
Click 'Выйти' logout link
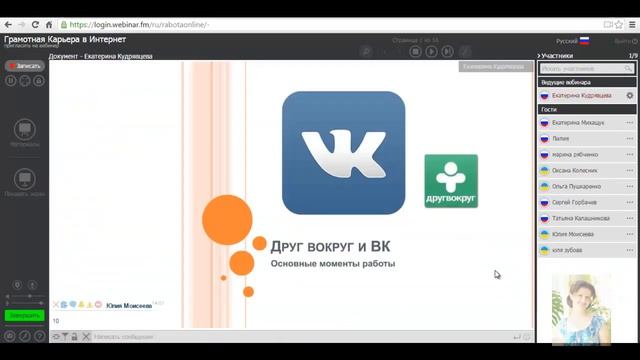pyautogui.click(x=626, y=41)
